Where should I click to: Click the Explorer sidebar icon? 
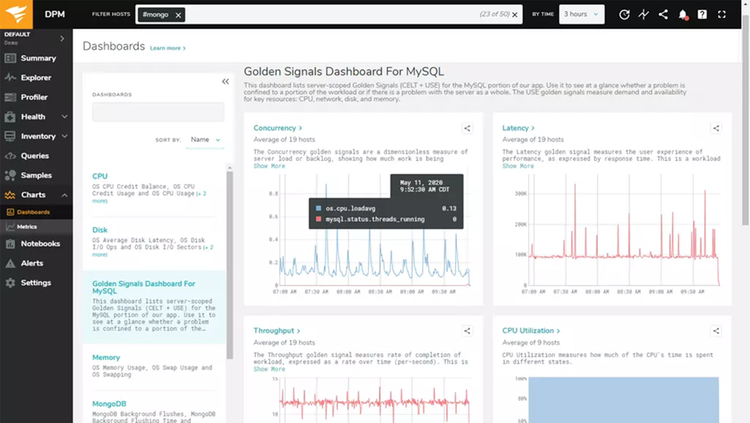pyautogui.click(x=10, y=78)
